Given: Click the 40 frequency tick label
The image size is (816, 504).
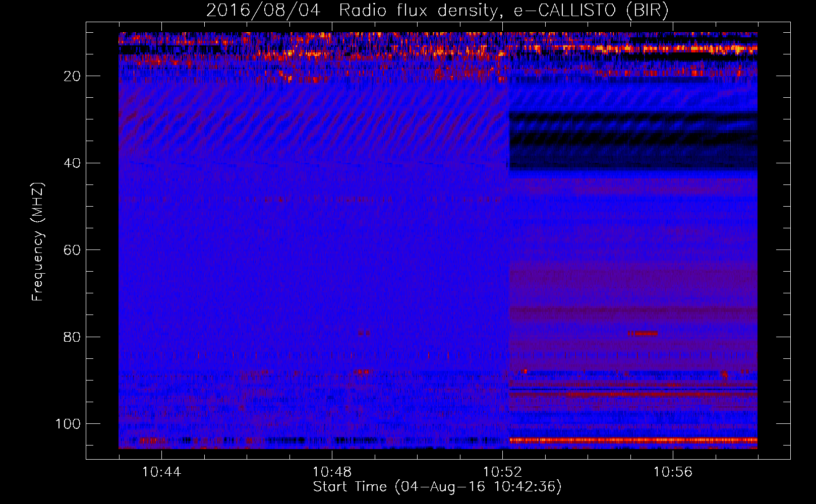Looking at the screenshot, I should click(x=72, y=163).
